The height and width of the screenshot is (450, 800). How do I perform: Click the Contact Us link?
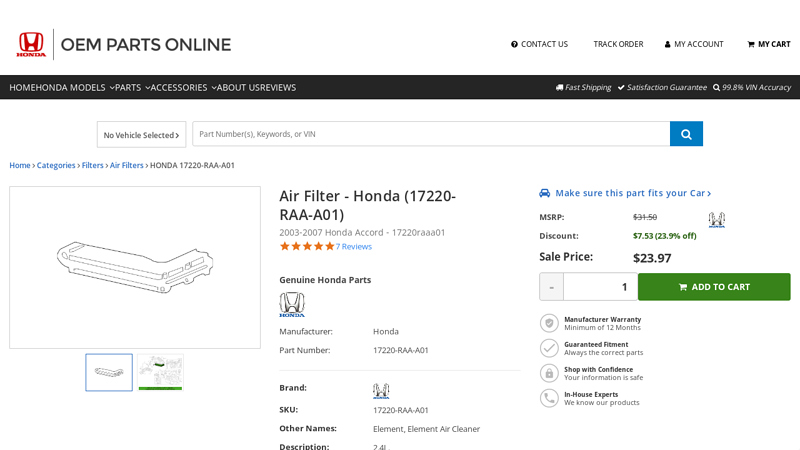coord(539,44)
